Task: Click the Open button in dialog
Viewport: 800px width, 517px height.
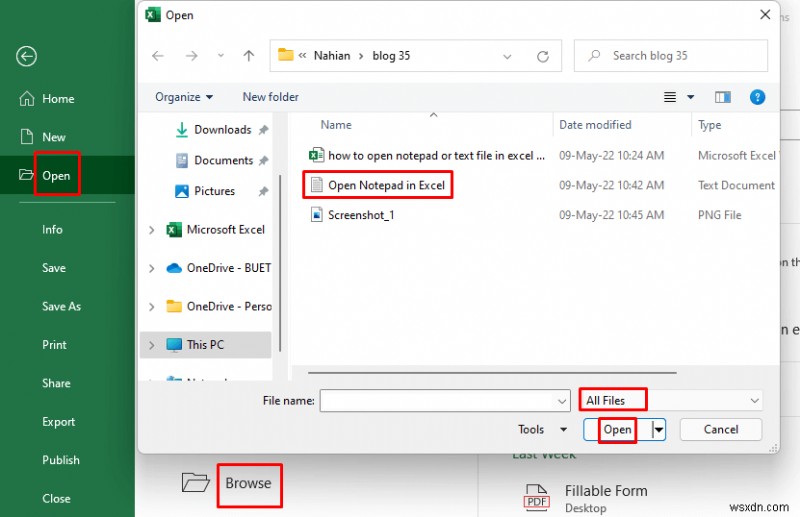Action: [617, 430]
